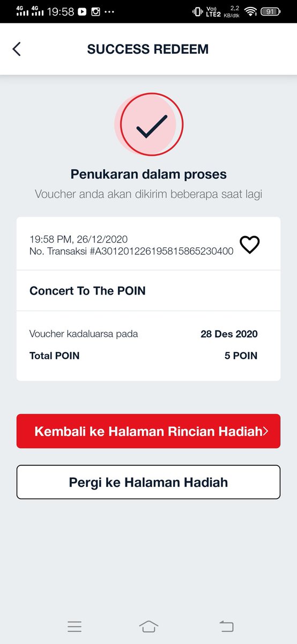Tap the transaction number text
The width and height of the screenshot is (297, 644).
point(131,251)
